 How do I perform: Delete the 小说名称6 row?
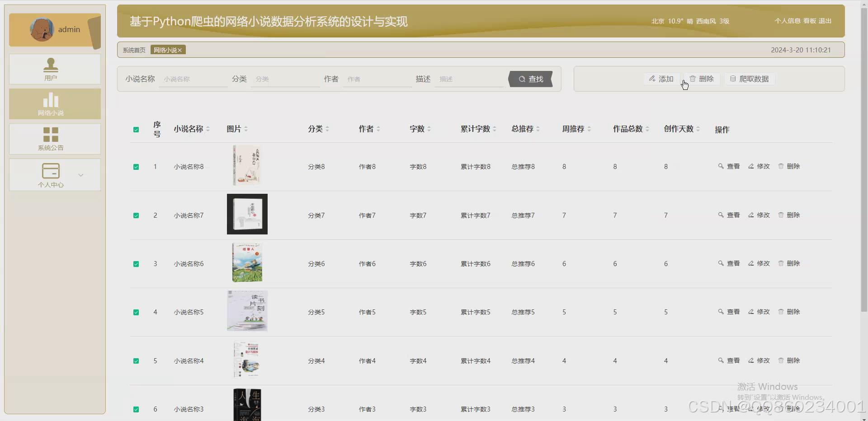click(x=789, y=263)
